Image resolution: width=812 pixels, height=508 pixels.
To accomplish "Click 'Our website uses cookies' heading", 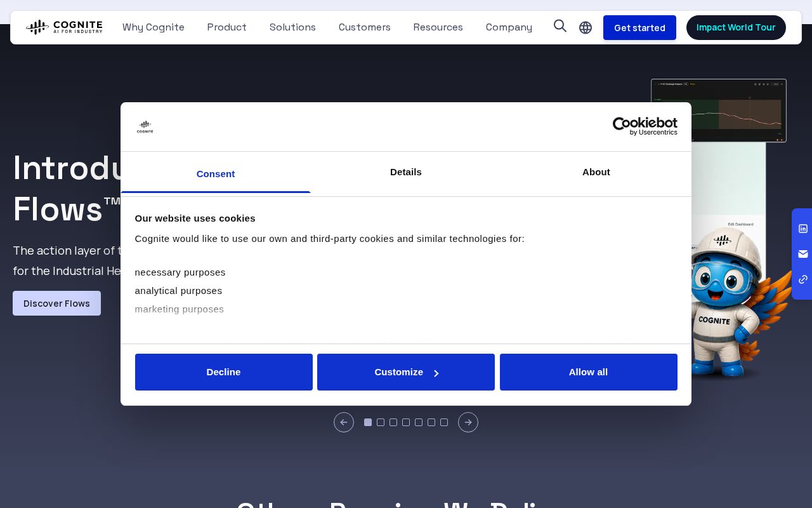I will [x=195, y=218].
